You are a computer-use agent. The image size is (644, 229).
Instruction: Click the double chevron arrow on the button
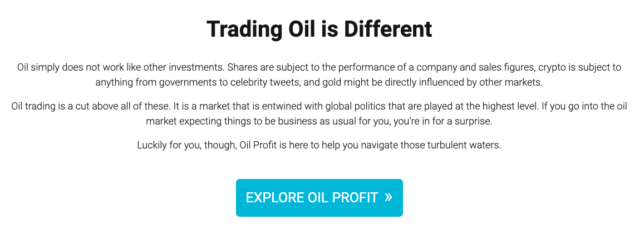[389, 197]
